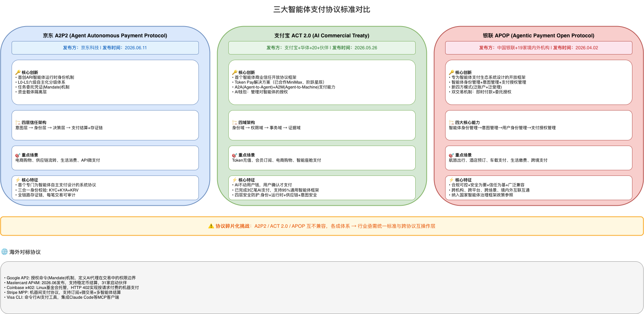The width and height of the screenshot is (644, 314).
Task: Click the target icon beside JD 重点场景
Action: (18, 155)
